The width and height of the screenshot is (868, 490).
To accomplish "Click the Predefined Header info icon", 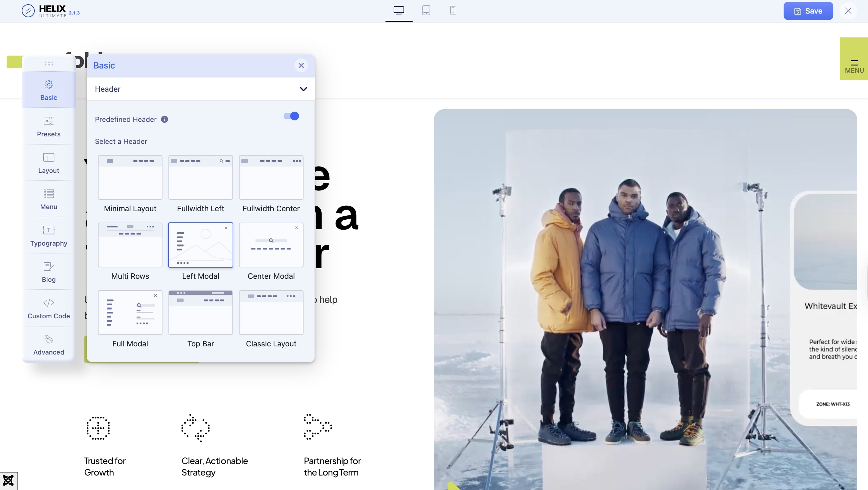I will (x=165, y=119).
